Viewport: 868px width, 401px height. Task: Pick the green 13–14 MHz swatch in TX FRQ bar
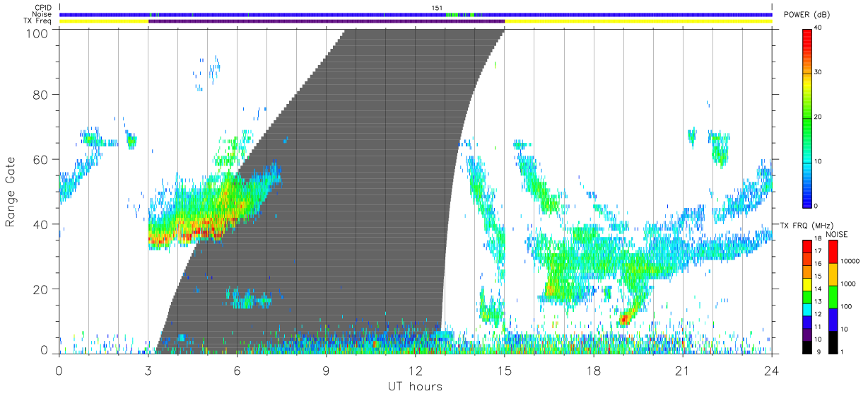(x=808, y=296)
